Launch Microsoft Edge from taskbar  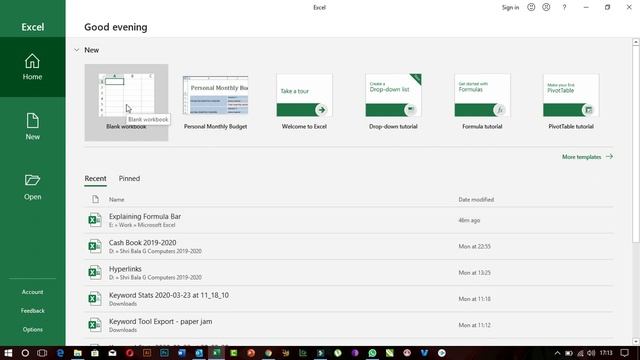click(x=60, y=353)
